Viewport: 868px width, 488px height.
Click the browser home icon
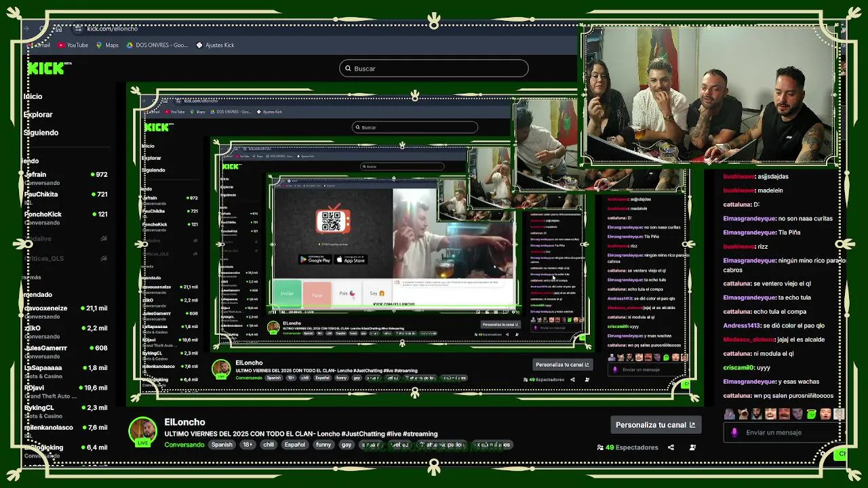(59, 28)
